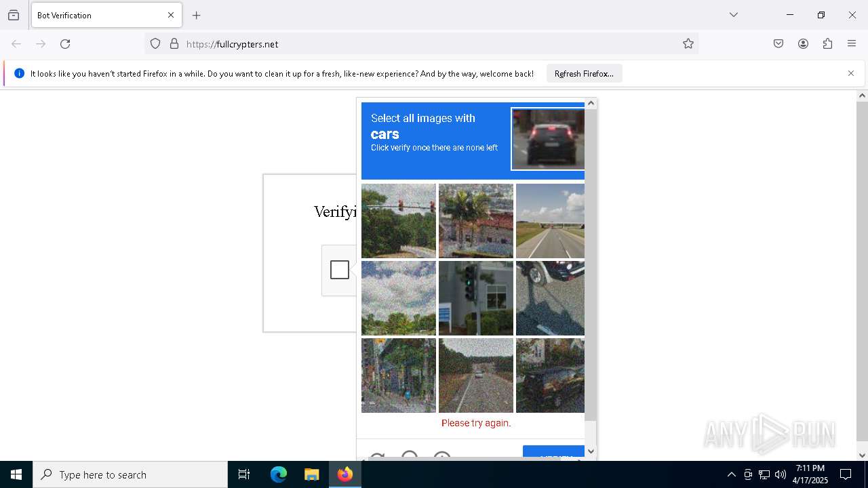Click captcha frame vertical scrollbar thumb

pyautogui.click(x=591, y=264)
